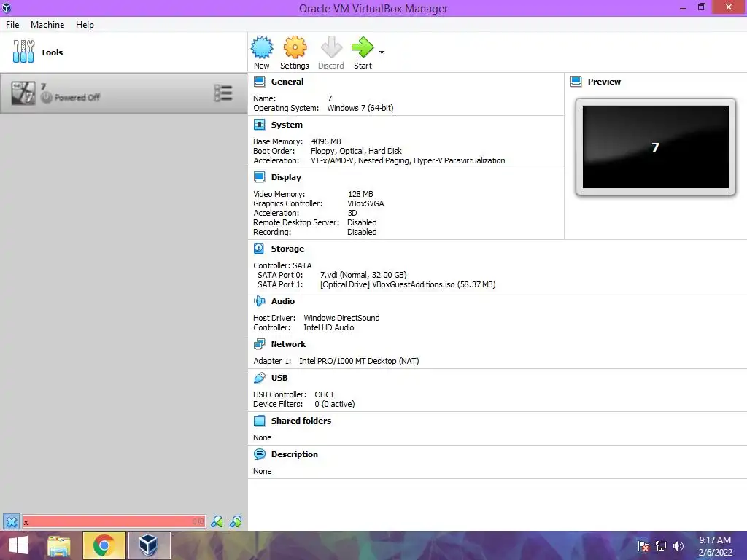Open the Network settings heading link
This screenshot has height=560, width=747.
(x=288, y=344)
